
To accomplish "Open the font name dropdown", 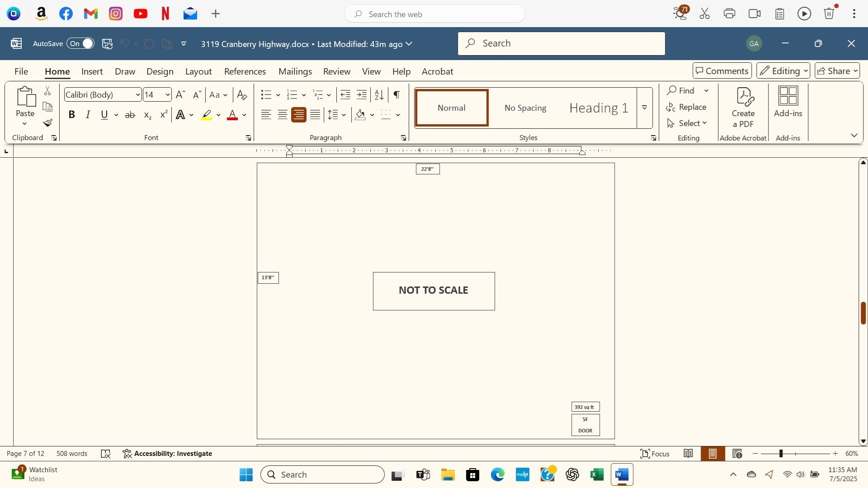I will point(138,95).
